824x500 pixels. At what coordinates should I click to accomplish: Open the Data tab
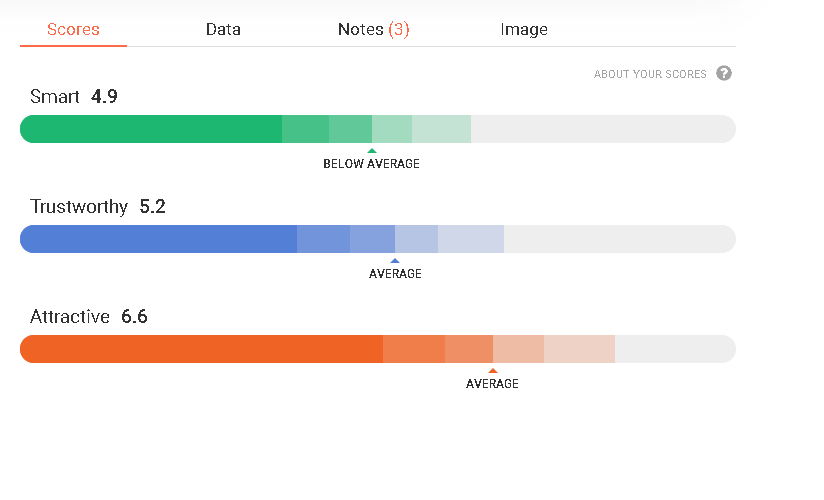tap(223, 29)
